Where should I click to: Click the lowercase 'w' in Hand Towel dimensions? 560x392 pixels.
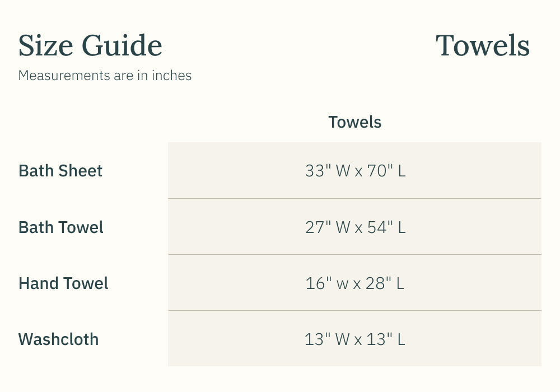pos(343,284)
